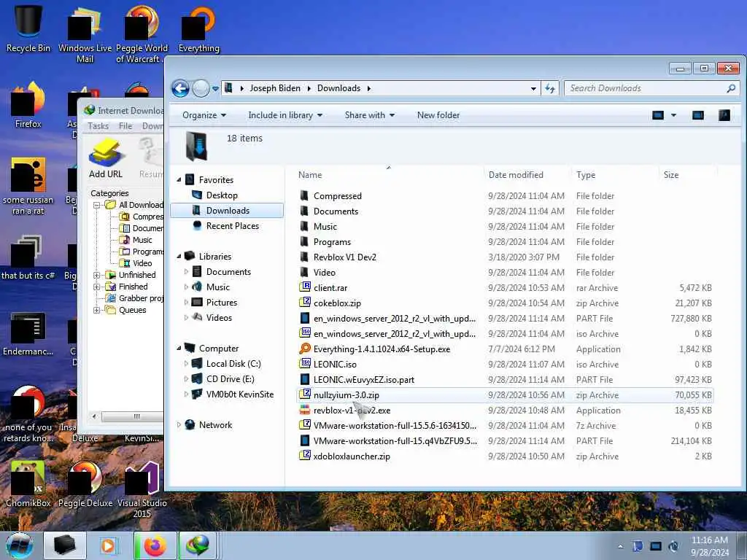Select VM0b0t KevinSite in the navigation pane
This screenshot has width=747, height=560.
239,394
